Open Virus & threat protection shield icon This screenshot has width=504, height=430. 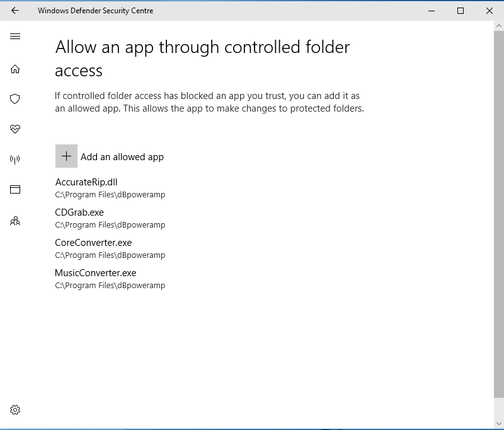click(15, 99)
